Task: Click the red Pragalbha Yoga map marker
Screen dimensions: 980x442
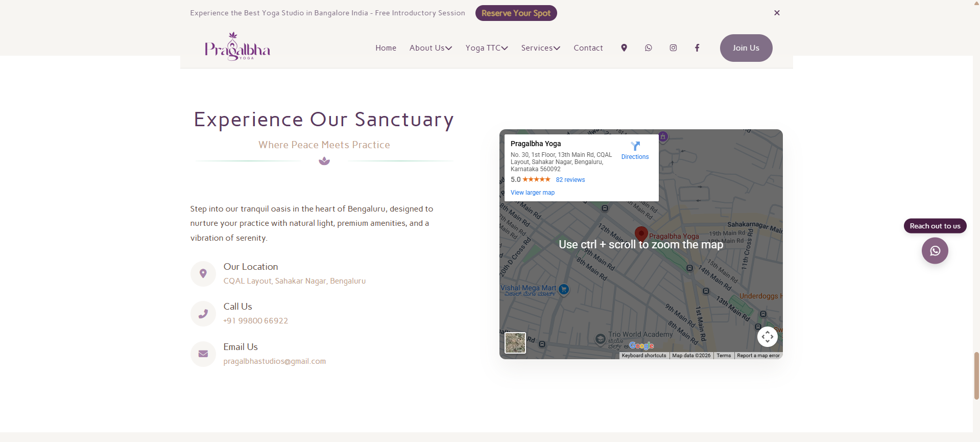Action: (x=641, y=234)
